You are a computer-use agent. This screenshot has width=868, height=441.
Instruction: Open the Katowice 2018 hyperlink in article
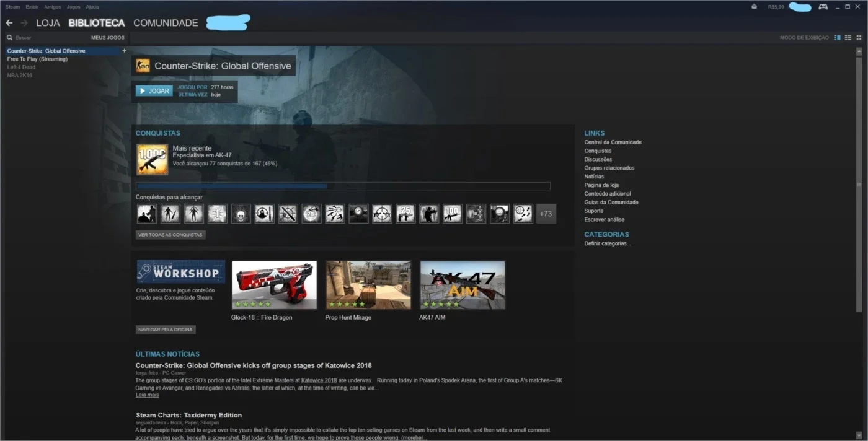[319, 380]
